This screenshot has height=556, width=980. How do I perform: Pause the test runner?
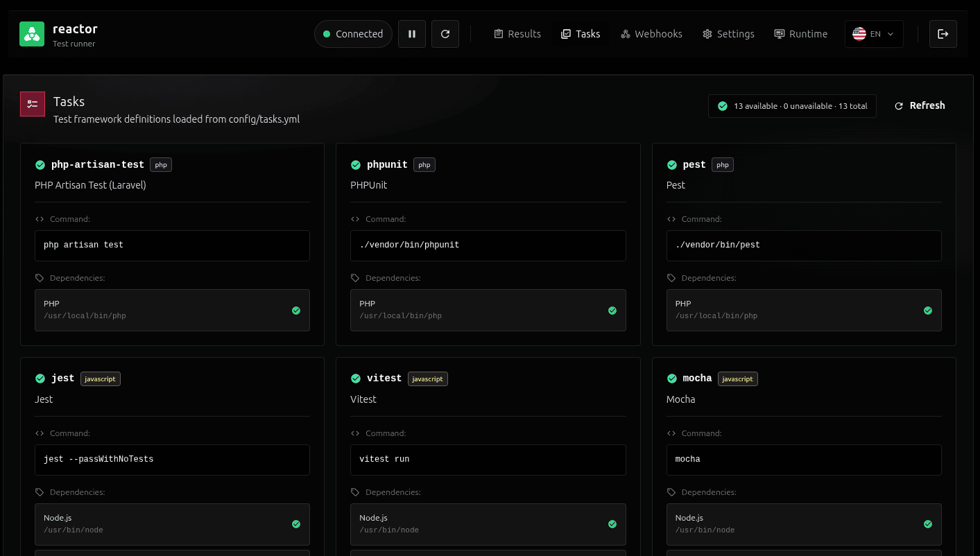pos(412,34)
